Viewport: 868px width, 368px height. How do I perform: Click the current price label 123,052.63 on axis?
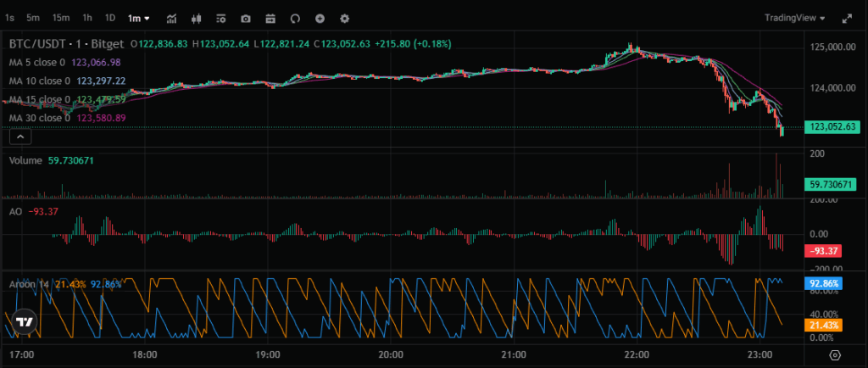coord(835,127)
